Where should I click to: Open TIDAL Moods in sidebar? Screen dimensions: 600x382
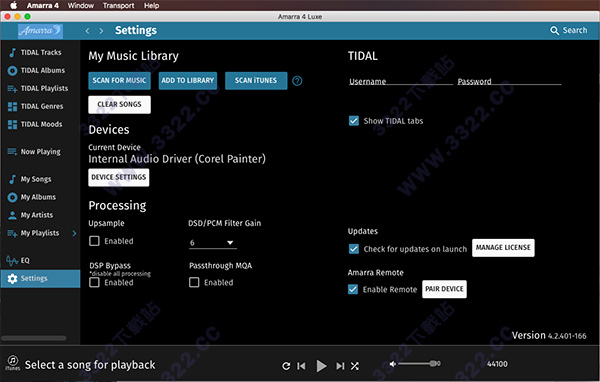pos(40,124)
